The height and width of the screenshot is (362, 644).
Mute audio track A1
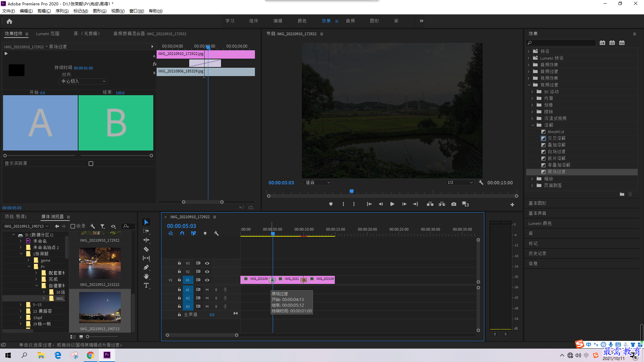click(x=207, y=290)
